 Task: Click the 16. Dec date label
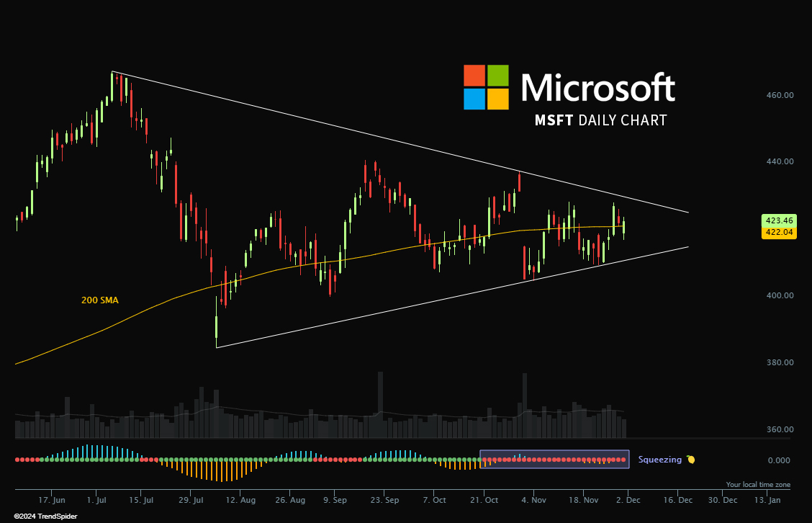[x=678, y=500]
